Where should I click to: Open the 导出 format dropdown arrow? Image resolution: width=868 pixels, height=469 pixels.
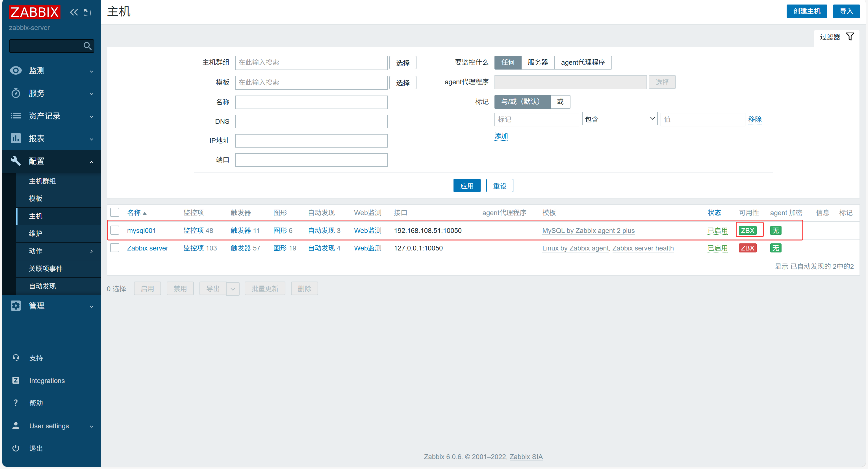pos(233,289)
